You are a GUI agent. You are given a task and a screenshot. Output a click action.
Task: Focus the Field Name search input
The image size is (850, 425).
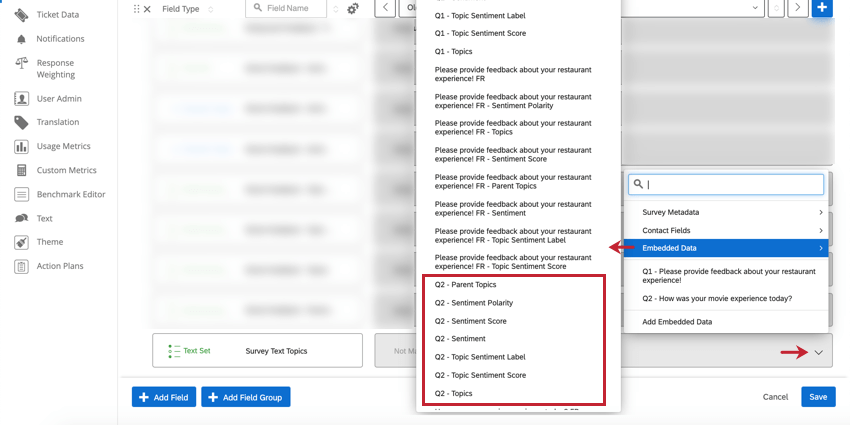click(286, 9)
